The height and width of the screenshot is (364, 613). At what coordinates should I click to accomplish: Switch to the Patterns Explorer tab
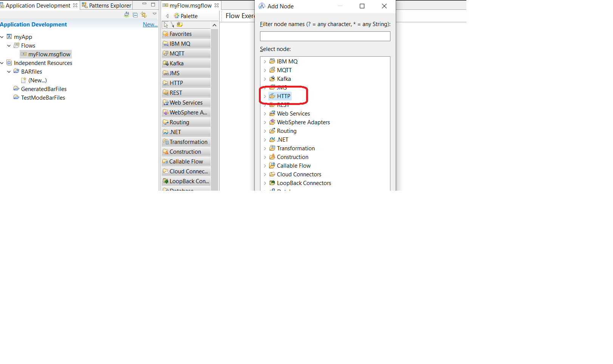pyautogui.click(x=107, y=6)
